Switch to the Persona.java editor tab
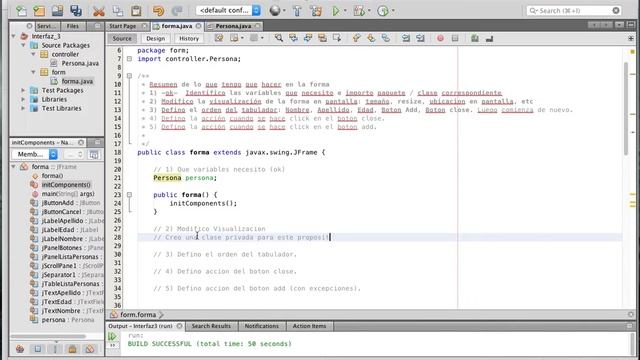The image size is (640, 360). click(x=233, y=26)
